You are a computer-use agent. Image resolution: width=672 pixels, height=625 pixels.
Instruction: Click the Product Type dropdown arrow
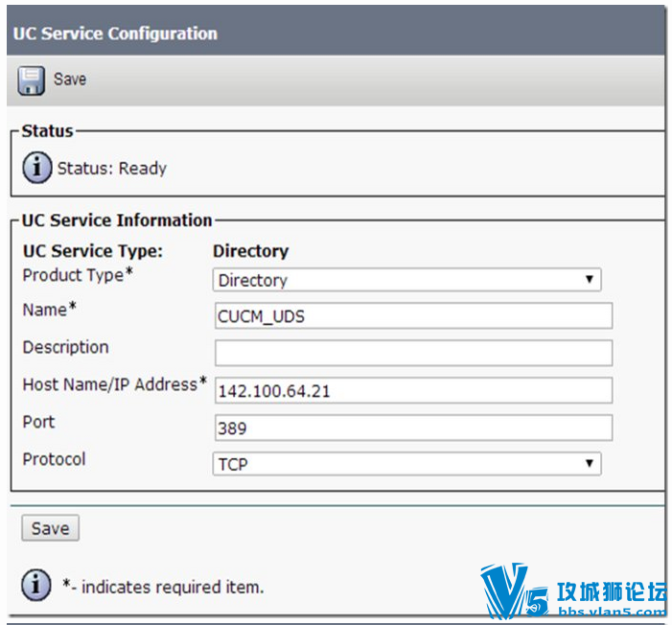pyautogui.click(x=590, y=280)
